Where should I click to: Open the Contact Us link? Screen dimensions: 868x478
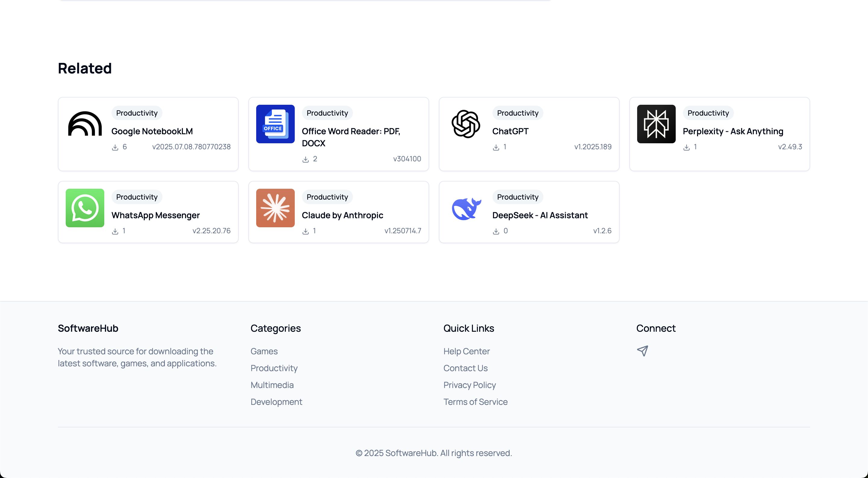465,368
